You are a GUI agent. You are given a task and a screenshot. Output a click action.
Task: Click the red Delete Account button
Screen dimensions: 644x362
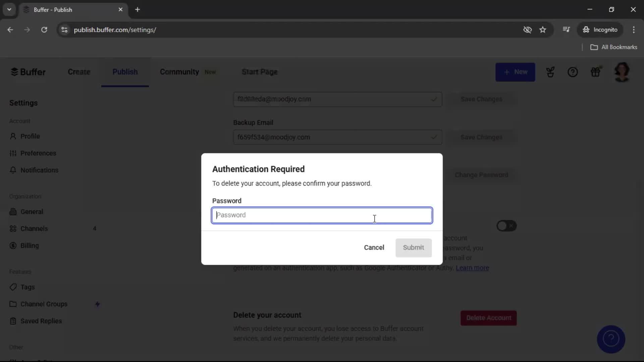[488, 318]
